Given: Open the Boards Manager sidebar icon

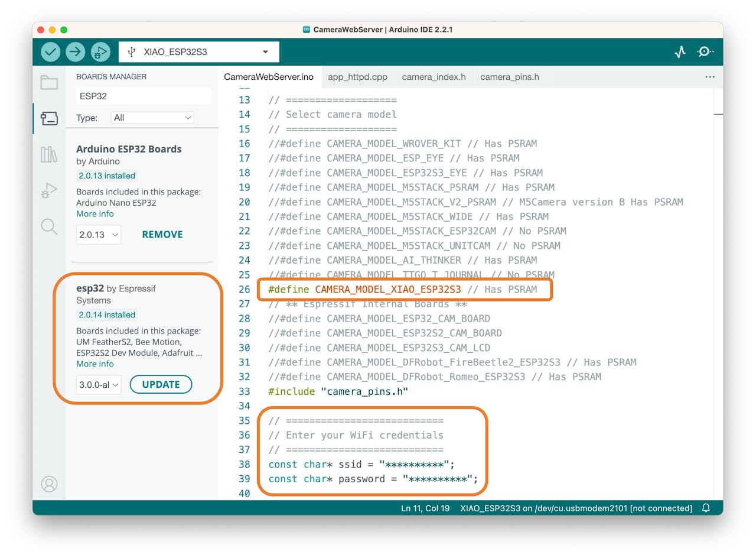Looking at the screenshot, I should [49, 119].
